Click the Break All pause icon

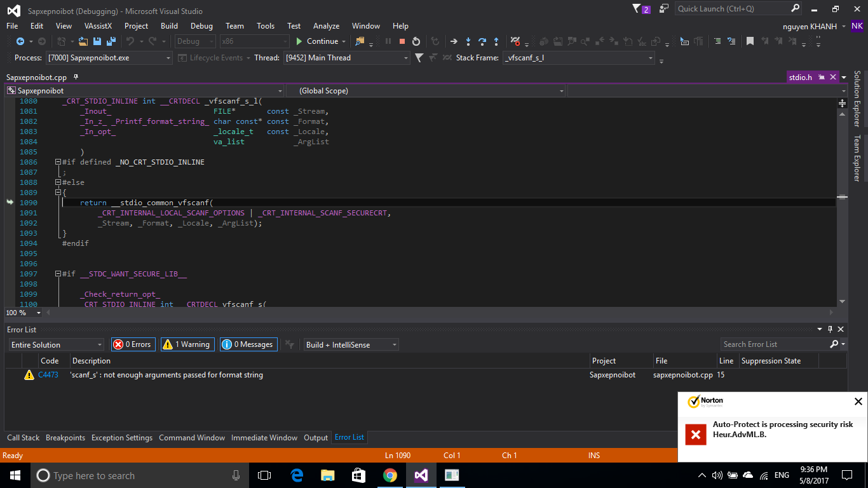pyautogui.click(x=389, y=41)
